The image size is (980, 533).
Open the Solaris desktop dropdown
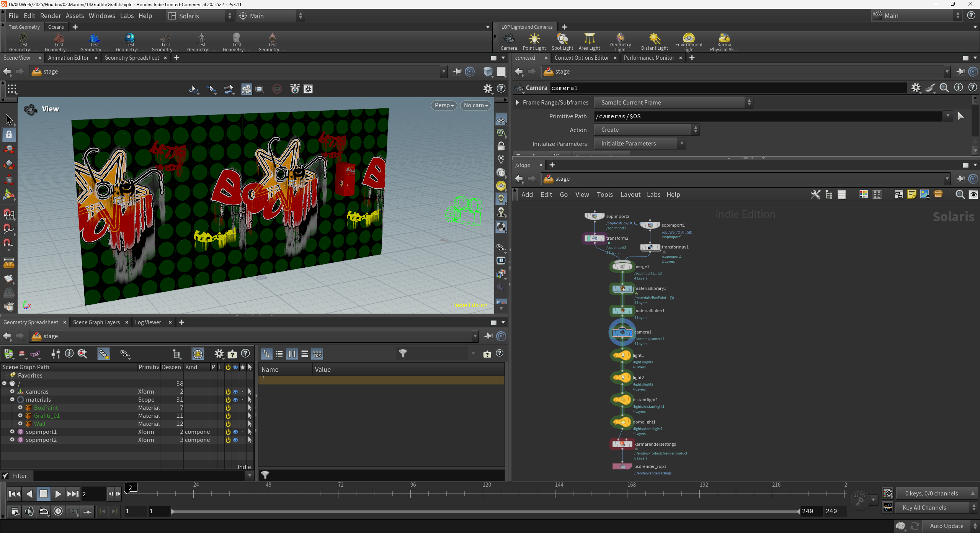[x=200, y=16]
